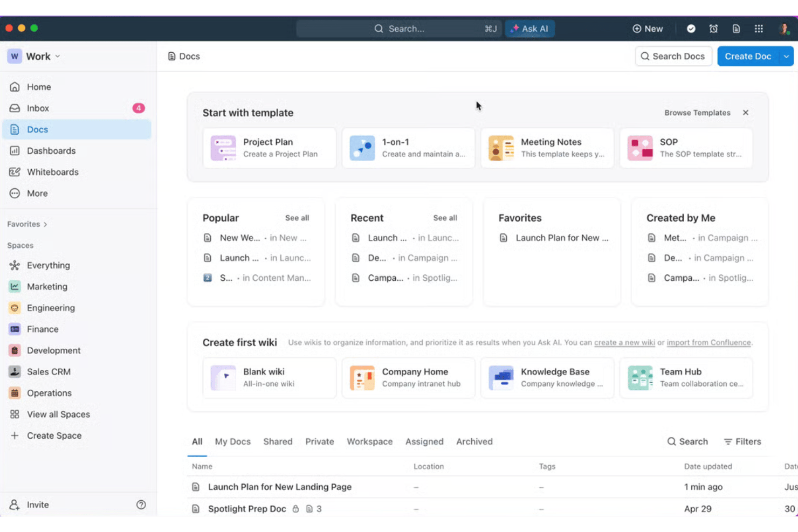The width and height of the screenshot is (798, 532).
Task: Expand the Favorites sidebar section
Action: 27,224
